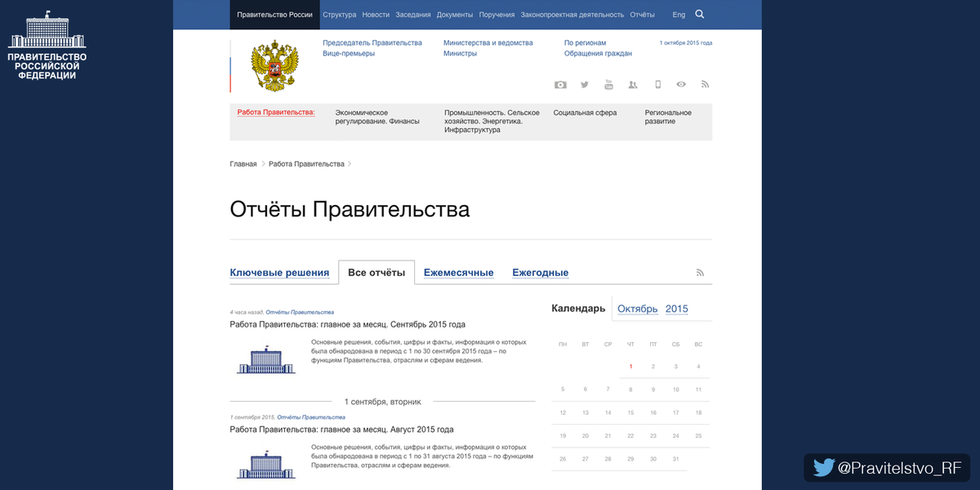The width and height of the screenshot is (980, 490).
Task: Open building thumbnail for September 2015 report
Action: pyautogui.click(x=266, y=360)
